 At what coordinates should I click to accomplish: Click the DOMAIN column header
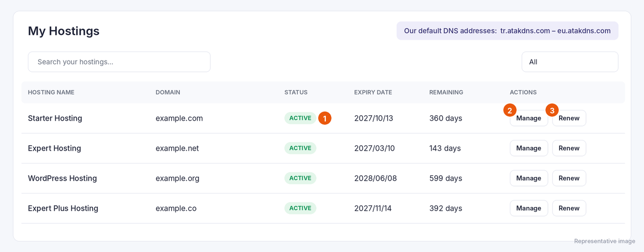click(x=168, y=92)
